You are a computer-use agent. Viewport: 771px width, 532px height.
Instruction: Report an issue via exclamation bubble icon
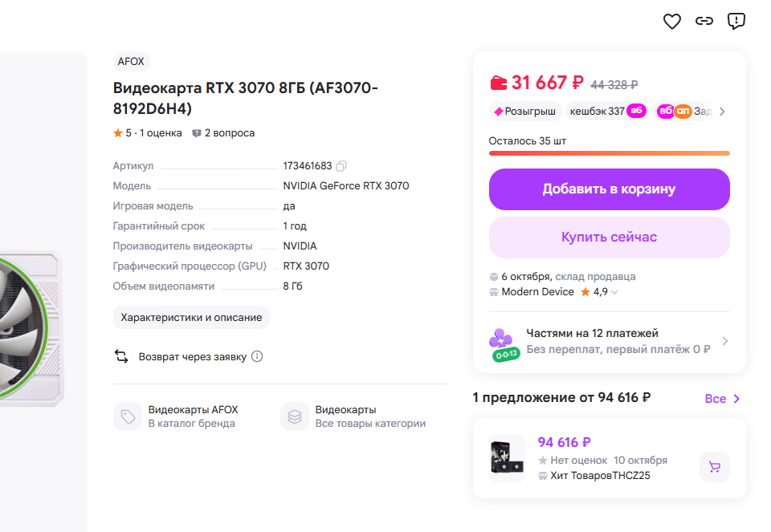(736, 21)
